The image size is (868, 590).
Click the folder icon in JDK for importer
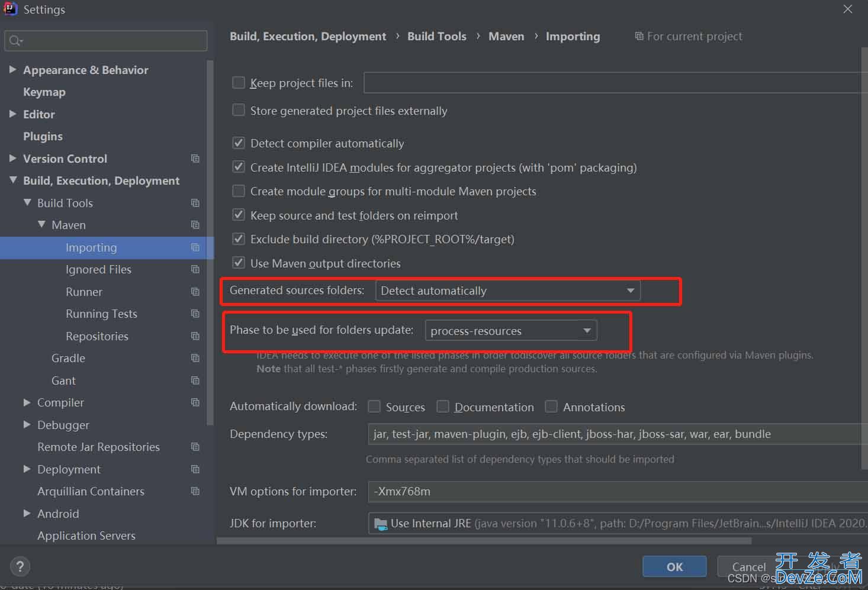[x=380, y=524]
